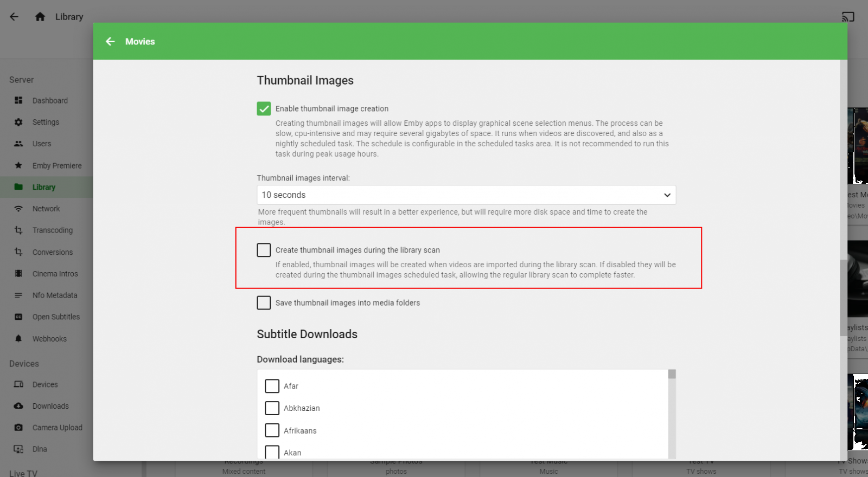Click the Dashboard grid icon
This screenshot has height=477, width=868.
point(18,100)
